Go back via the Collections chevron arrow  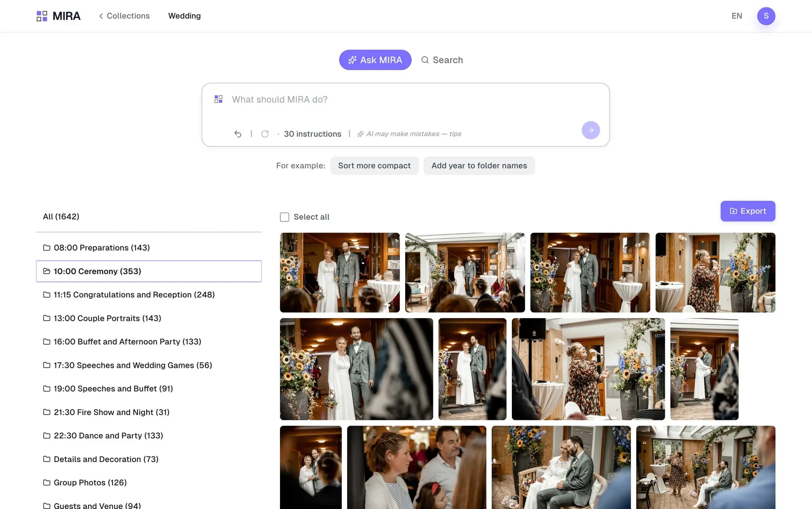[101, 16]
